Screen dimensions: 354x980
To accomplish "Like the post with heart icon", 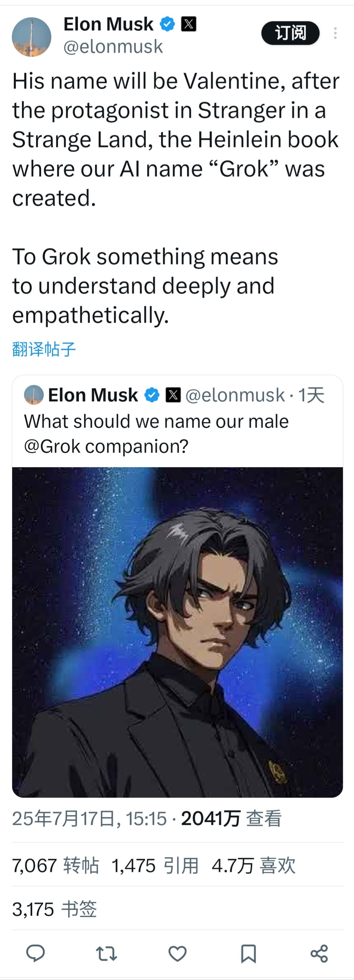I will [x=177, y=953].
